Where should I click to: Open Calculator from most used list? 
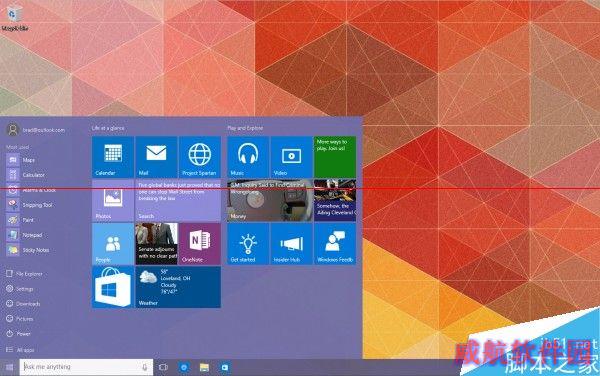26,175
